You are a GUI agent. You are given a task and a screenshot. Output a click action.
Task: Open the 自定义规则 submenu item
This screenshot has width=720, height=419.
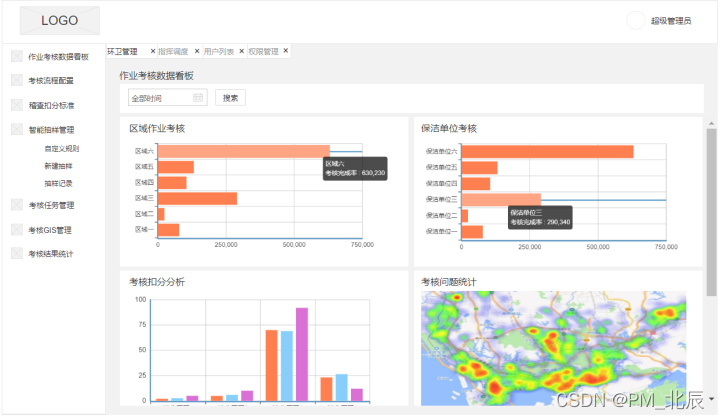pyautogui.click(x=62, y=148)
